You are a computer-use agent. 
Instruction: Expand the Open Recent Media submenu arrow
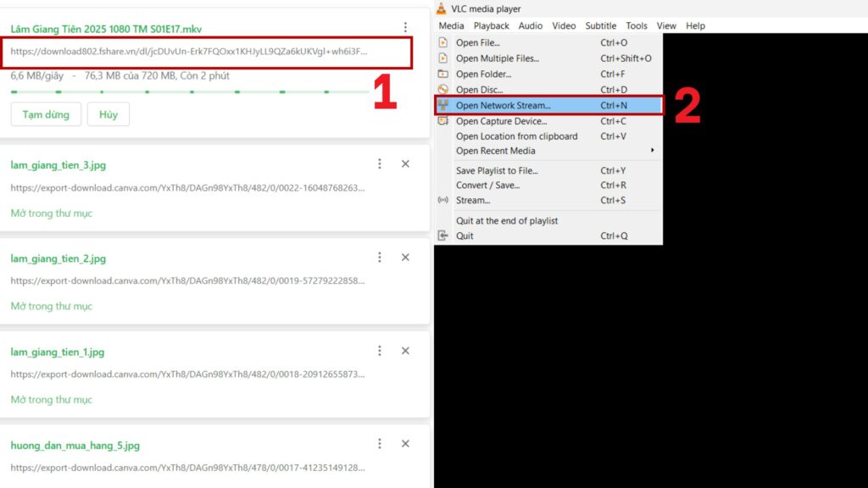652,151
